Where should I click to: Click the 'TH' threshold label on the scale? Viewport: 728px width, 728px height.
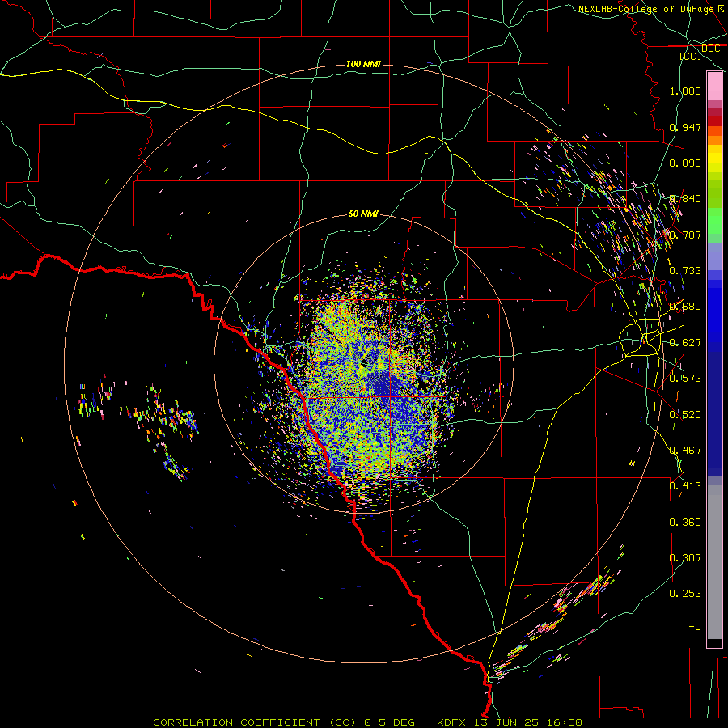pos(695,630)
